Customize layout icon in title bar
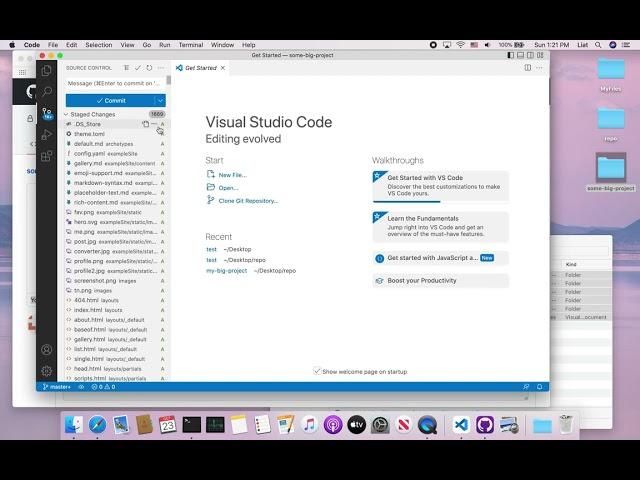Viewport: 640px width, 480px height. pos(540,55)
